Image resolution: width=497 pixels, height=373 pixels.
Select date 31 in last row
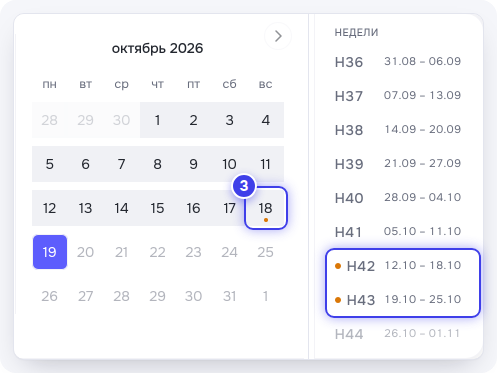(229, 296)
